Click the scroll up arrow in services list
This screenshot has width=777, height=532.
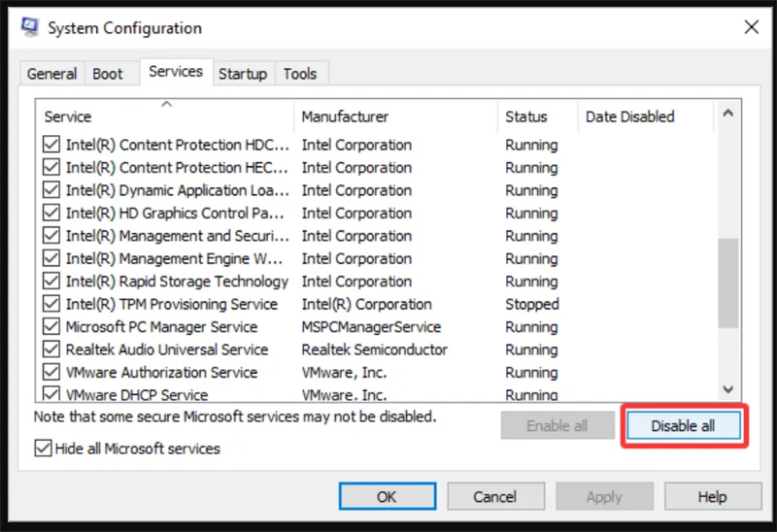[727, 116]
